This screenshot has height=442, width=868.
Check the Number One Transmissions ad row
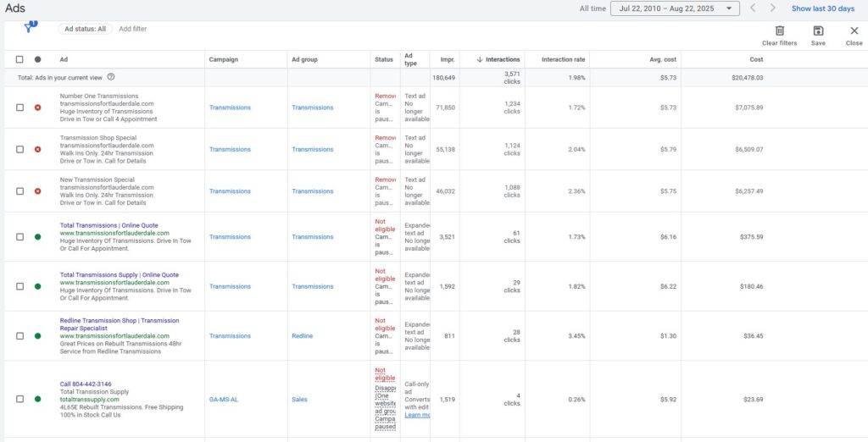pyautogui.click(x=20, y=108)
